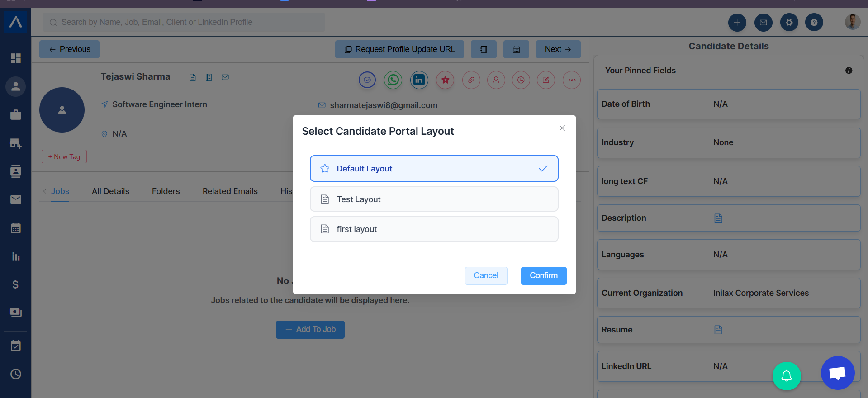Choose the Test Layout option
Viewport: 868px width, 398px height.
point(434,199)
